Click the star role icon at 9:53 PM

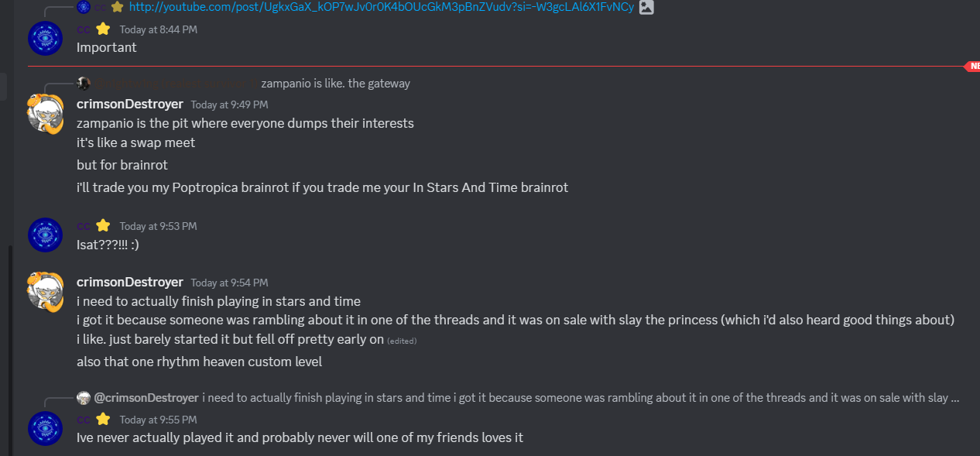103,226
